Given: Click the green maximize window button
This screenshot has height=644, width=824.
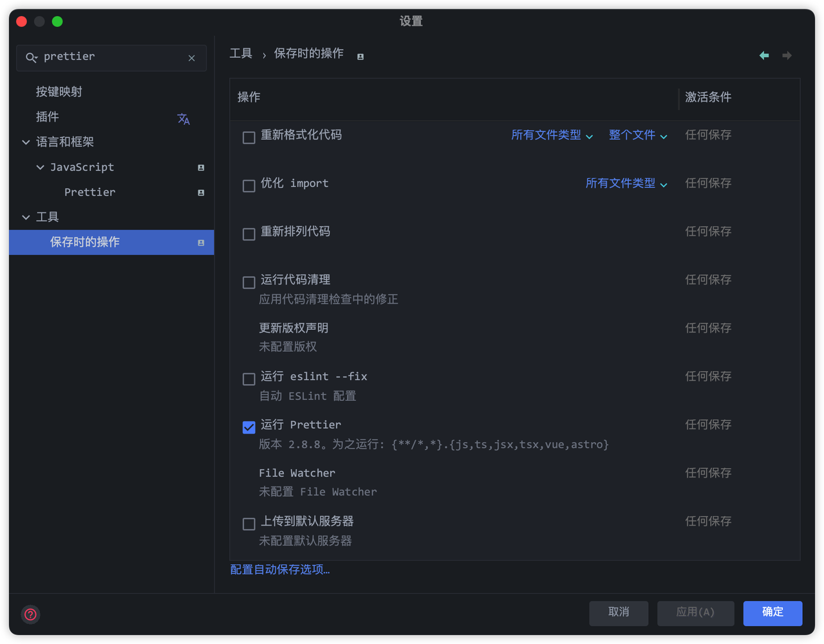Looking at the screenshot, I should click(x=57, y=21).
